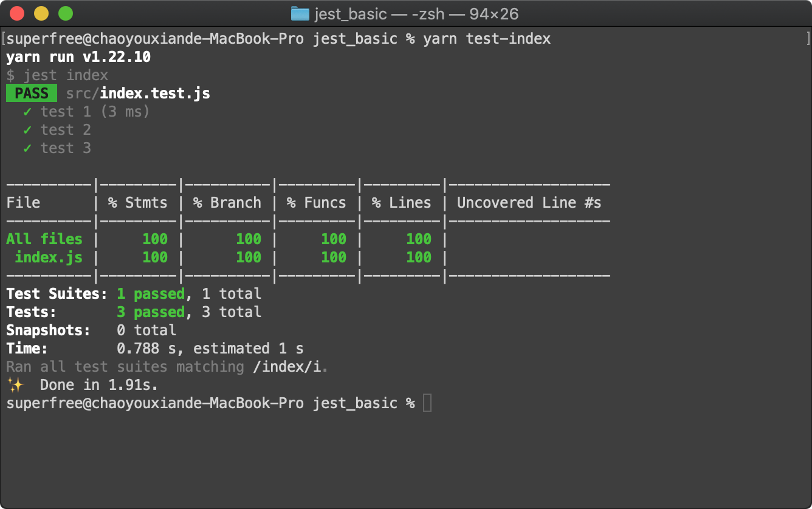Click the green text 3 passed
The width and height of the screenshot is (812, 509).
click(151, 312)
